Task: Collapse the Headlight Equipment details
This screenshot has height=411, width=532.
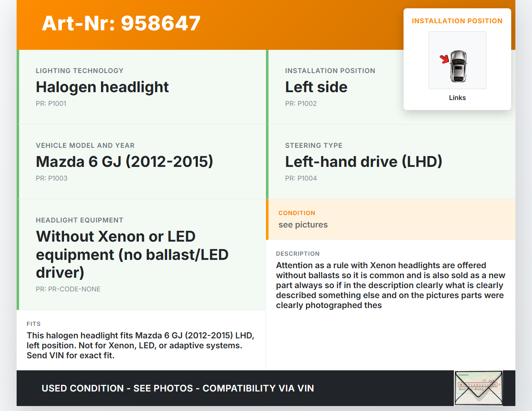Action: 141,254
